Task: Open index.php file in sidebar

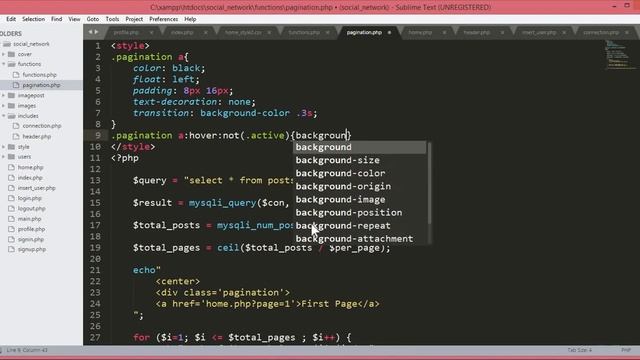Action: click(30, 178)
